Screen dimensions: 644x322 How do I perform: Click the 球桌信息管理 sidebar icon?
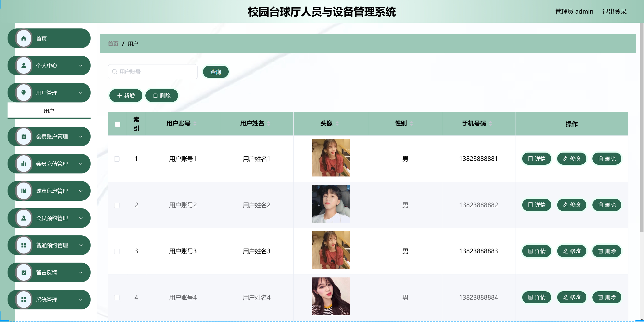[x=24, y=191]
